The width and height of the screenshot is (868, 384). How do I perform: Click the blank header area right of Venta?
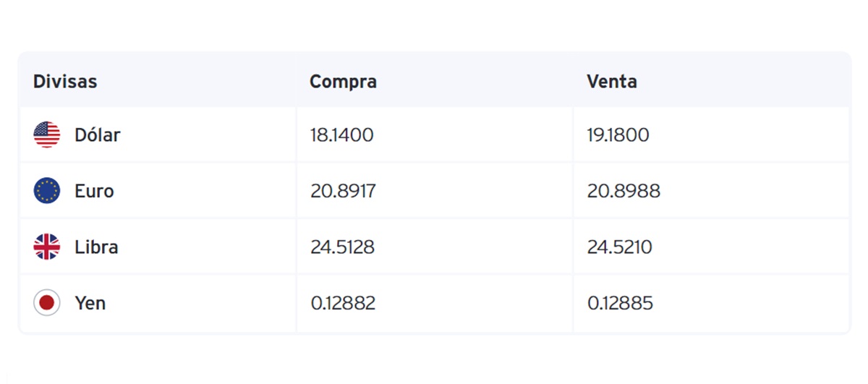tap(745, 82)
